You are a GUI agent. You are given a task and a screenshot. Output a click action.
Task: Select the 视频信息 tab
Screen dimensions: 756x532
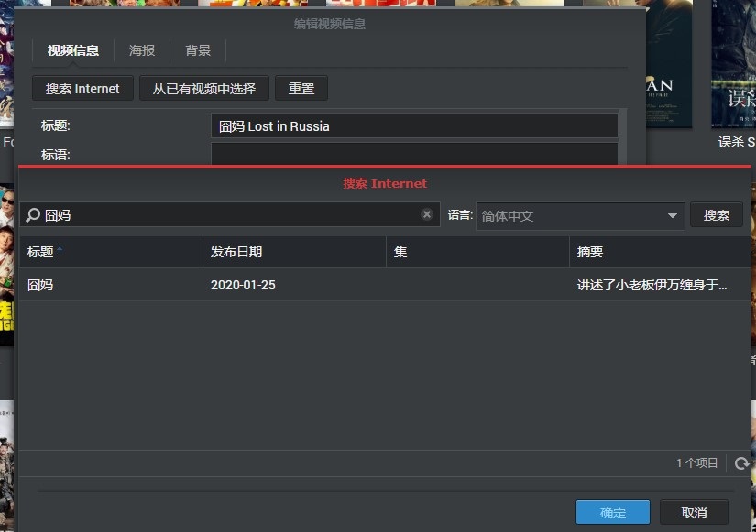[71, 50]
